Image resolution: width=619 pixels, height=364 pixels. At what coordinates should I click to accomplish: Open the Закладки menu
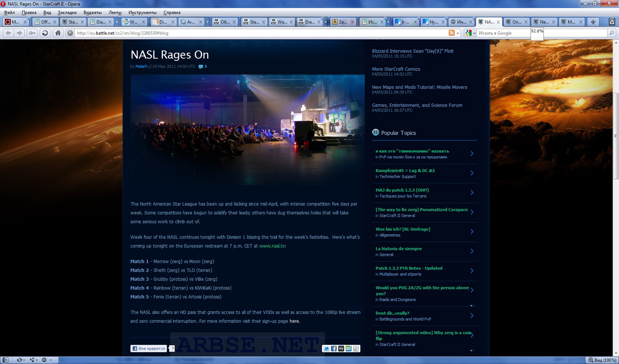pyautogui.click(x=67, y=13)
